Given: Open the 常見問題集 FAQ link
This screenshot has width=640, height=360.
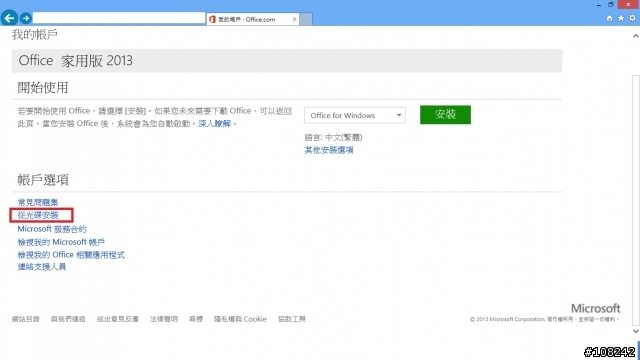Looking at the screenshot, I should coord(38,202).
